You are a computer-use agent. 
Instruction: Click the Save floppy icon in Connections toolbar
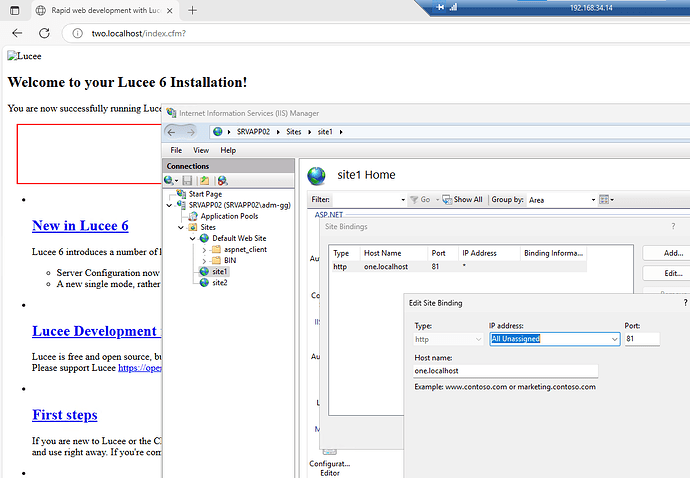[x=187, y=180]
